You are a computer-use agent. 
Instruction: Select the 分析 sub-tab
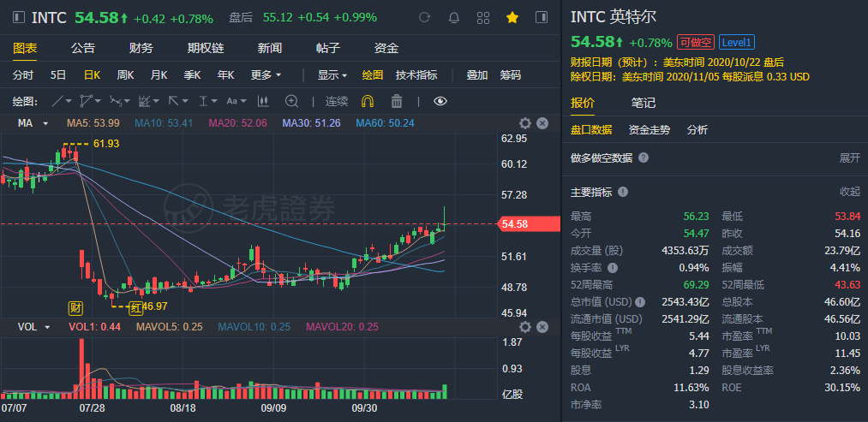click(697, 130)
